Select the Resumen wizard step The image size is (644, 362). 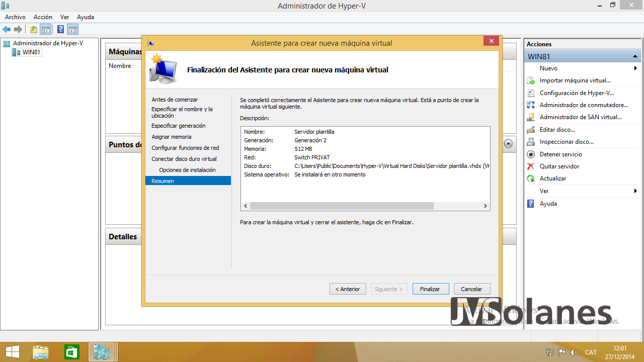[x=188, y=181]
